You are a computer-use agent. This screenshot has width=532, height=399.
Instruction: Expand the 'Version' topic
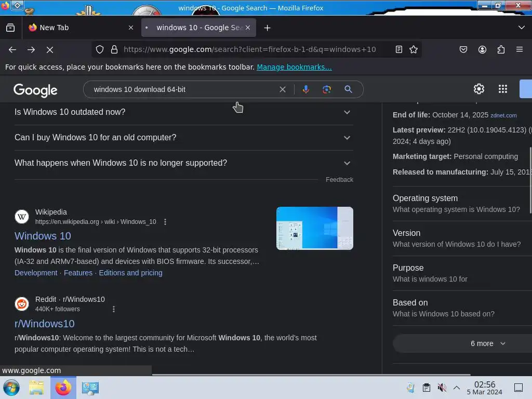pyautogui.click(x=462, y=238)
